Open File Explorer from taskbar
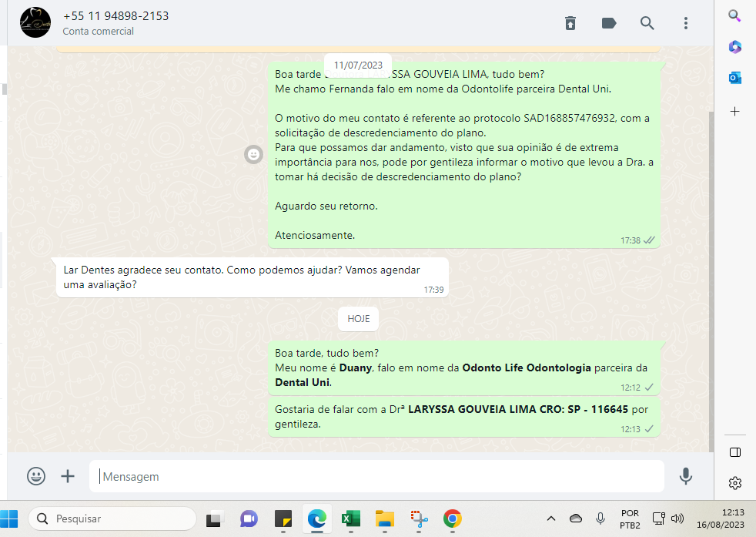Viewport: 756px width, 537px height. coord(385,519)
